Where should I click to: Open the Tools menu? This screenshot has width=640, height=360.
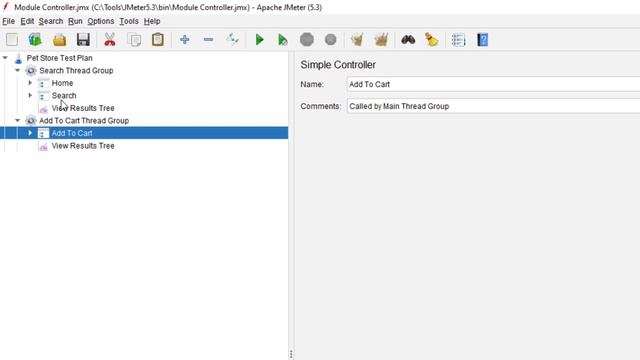(129, 21)
